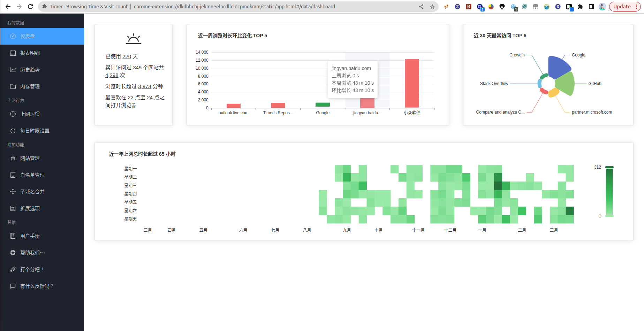The image size is (644, 331).
Task: Click the 有什么反馈吗 feedback link
Action: pos(37,286)
